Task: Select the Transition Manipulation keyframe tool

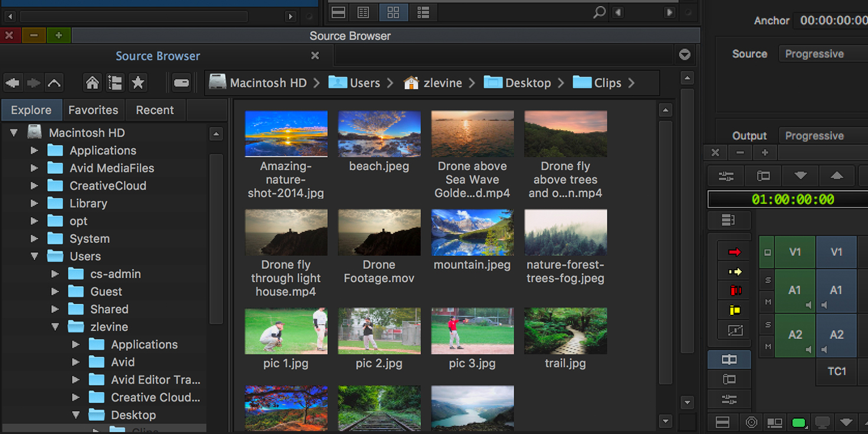Action: [x=735, y=330]
